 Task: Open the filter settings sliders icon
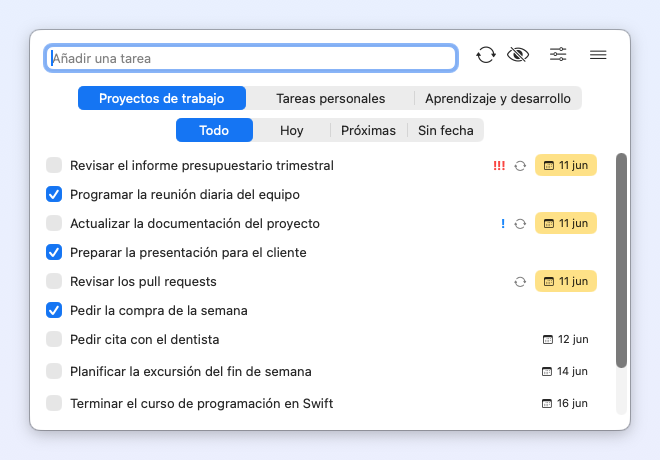pos(558,54)
